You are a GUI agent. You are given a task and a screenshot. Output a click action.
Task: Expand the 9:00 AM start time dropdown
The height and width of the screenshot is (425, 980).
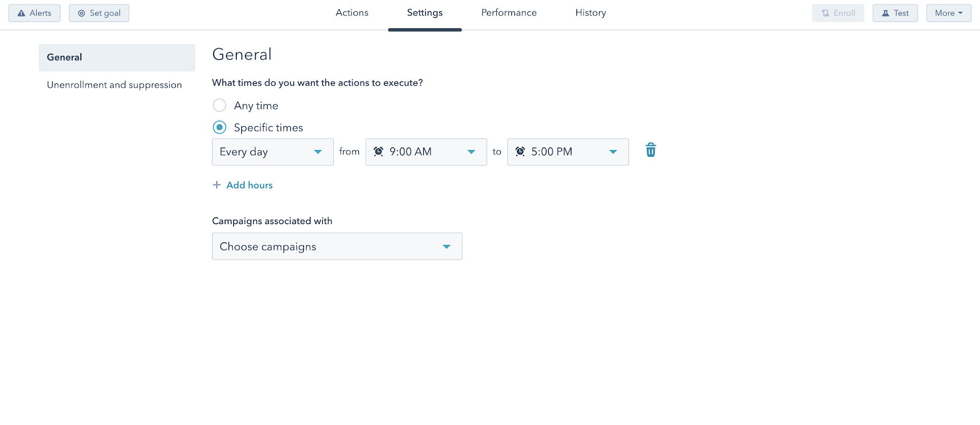tap(426, 152)
